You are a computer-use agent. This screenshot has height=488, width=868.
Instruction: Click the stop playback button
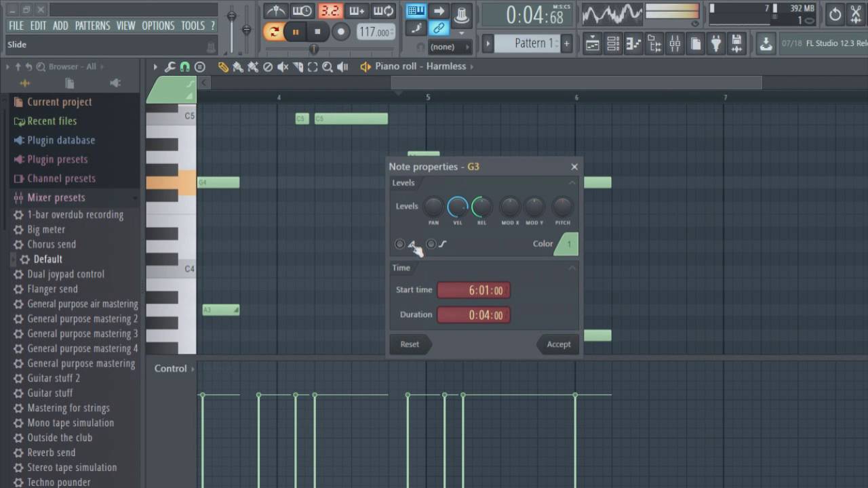point(317,32)
